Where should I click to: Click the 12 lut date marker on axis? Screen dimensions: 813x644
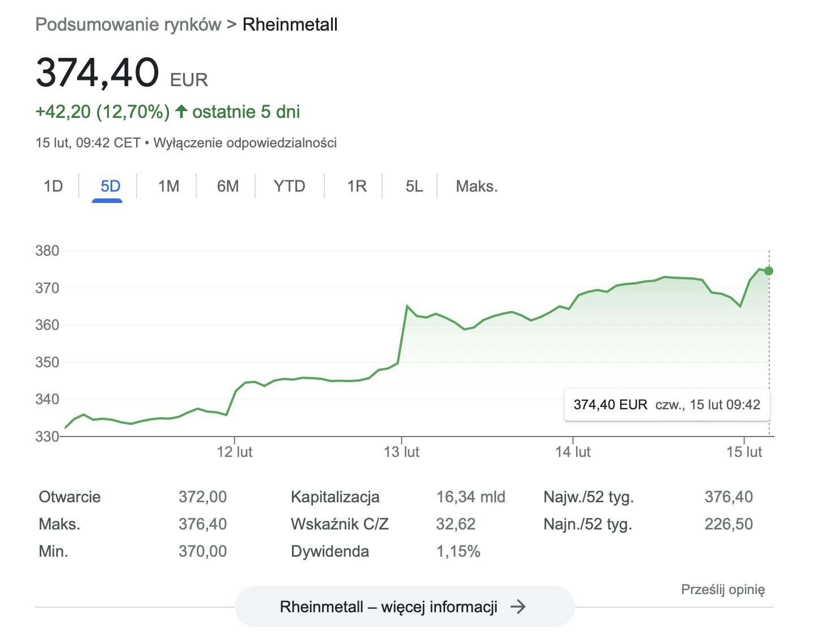pyautogui.click(x=235, y=452)
